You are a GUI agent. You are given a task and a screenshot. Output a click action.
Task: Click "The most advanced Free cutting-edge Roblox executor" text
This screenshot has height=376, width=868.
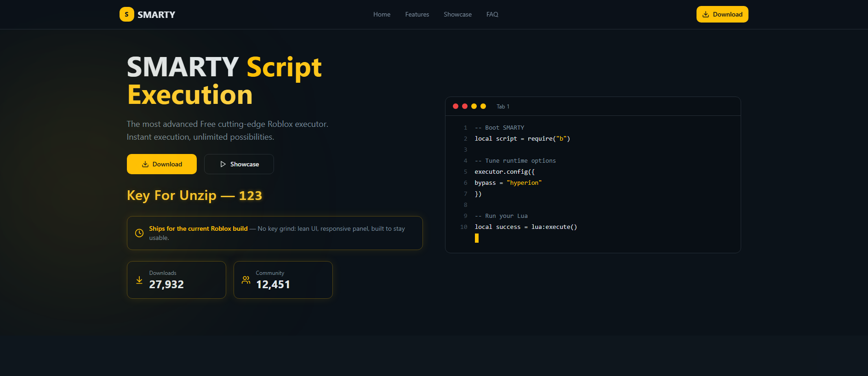pyautogui.click(x=228, y=124)
